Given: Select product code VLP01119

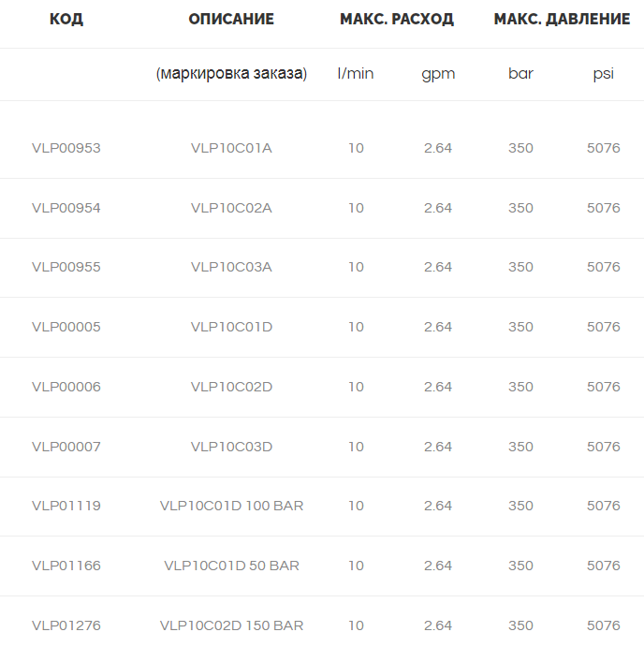Looking at the screenshot, I should click(x=66, y=506).
